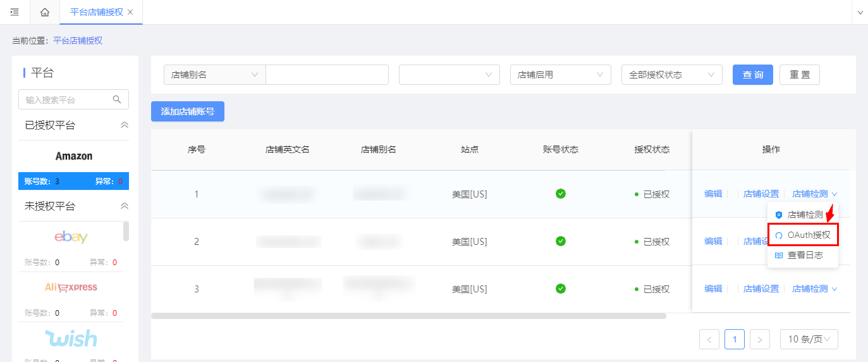Screen dimensions: 868x362
Task: Collapse the 已授权平台 section
Action: click(125, 125)
